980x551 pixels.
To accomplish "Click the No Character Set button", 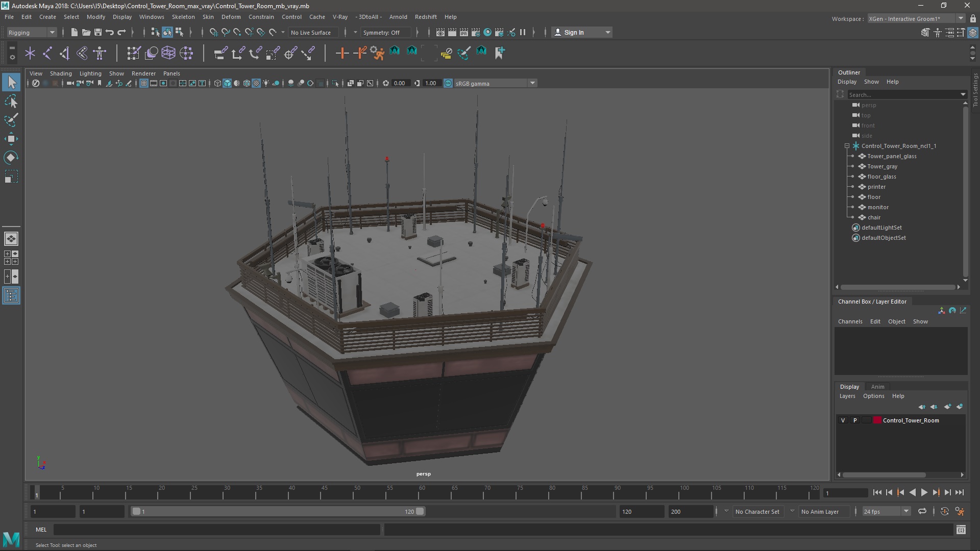I will pyautogui.click(x=757, y=512).
